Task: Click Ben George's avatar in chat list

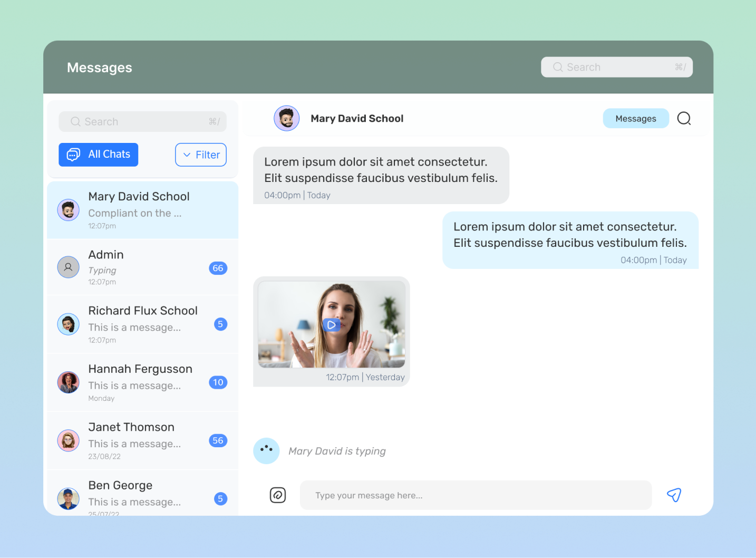Action: tap(69, 498)
